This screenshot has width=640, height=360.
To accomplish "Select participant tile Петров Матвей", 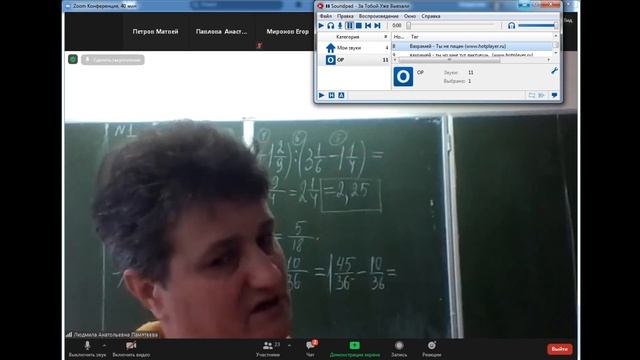I will tap(155, 31).
